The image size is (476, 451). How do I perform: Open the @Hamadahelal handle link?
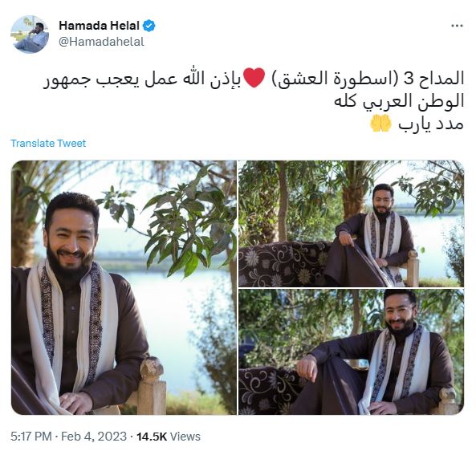101,42
